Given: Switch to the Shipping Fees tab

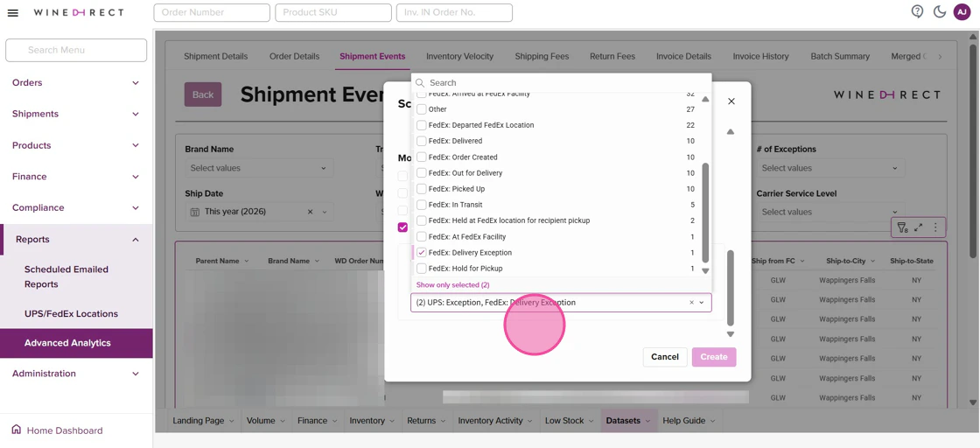Looking at the screenshot, I should tap(542, 56).
